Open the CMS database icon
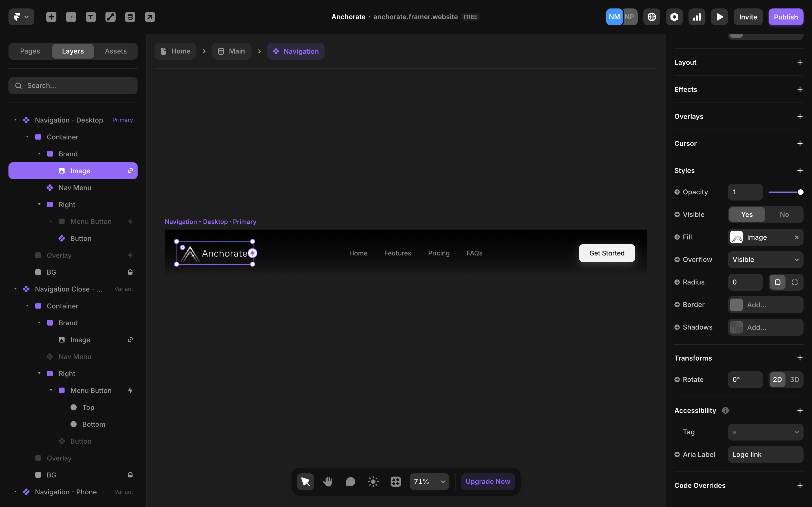Viewport: 812px width, 507px height. 130,17
